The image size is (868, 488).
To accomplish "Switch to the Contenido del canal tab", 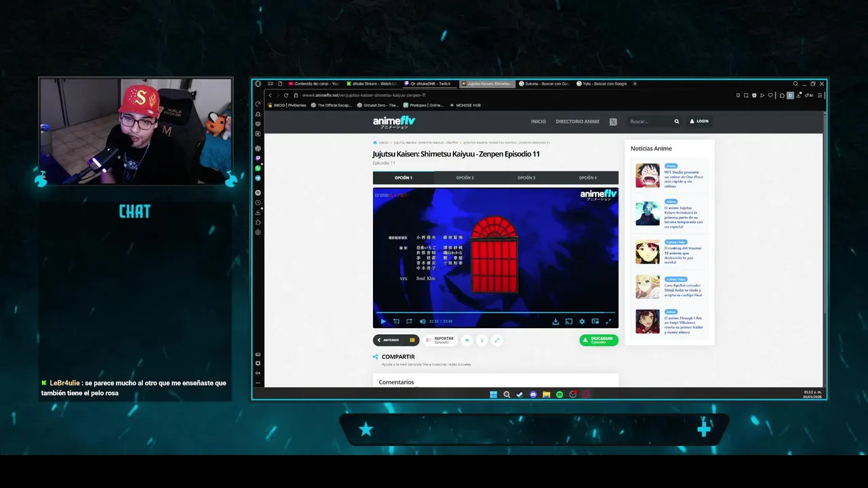I will (x=315, y=83).
